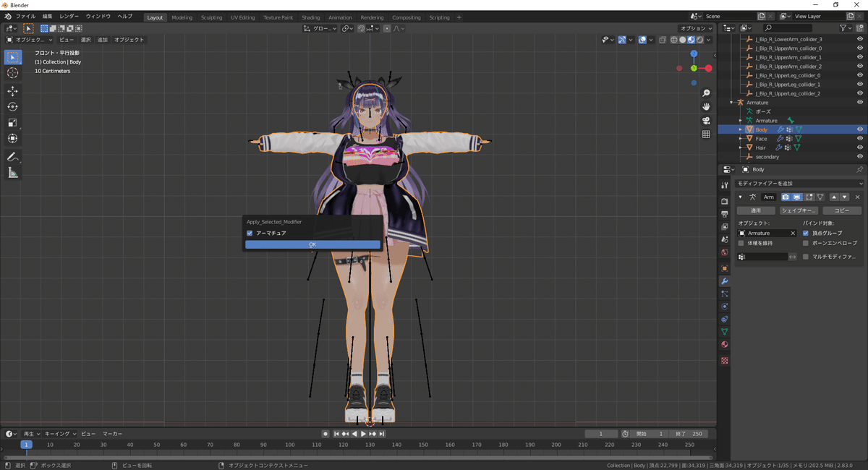Uncheck the アーマチュア checkbox in the popup dialog
Viewport: 868px width, 470px height.
tap(250, 234)
